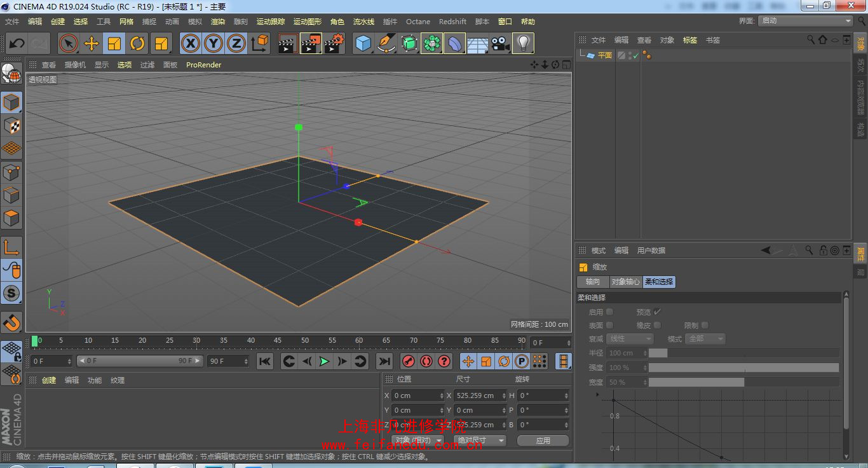Click Render to Picture Viewer icon
Viewport: 868px width, 468px height.
tap(311, 43)
